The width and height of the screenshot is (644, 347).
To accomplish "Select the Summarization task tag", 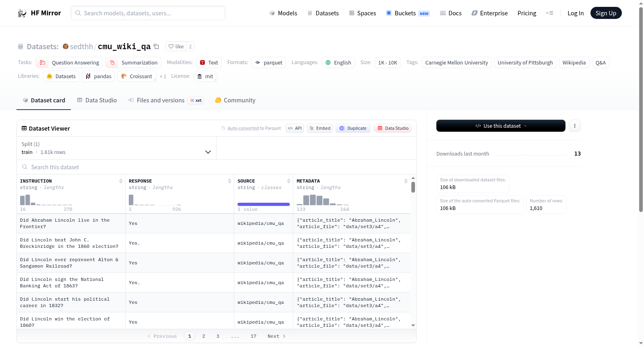I will pyautogui.click(x=133, y=62).
